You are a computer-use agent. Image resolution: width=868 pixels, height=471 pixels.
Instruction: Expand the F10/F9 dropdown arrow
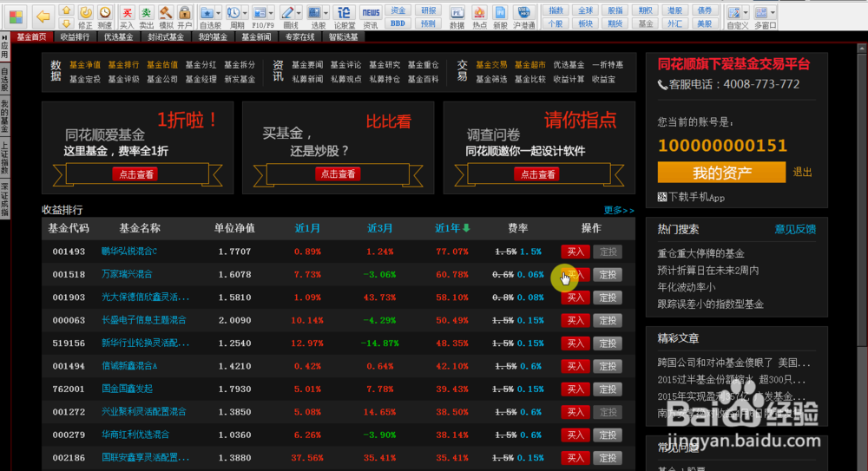click(x=271, y=13)
